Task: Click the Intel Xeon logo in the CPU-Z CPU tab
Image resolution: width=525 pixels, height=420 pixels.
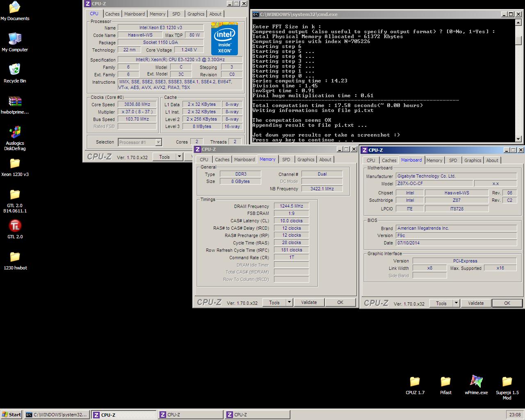Action: (x=224, y=39)
